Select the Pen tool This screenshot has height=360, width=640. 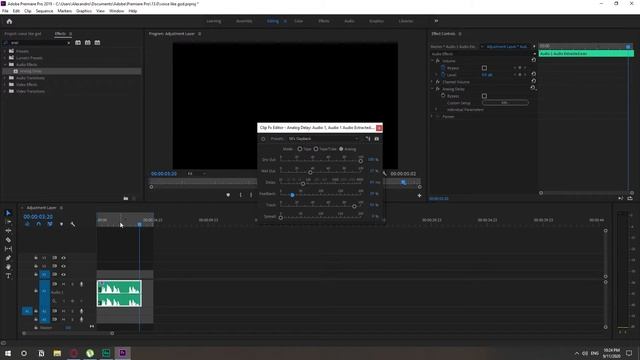point(8,258)
